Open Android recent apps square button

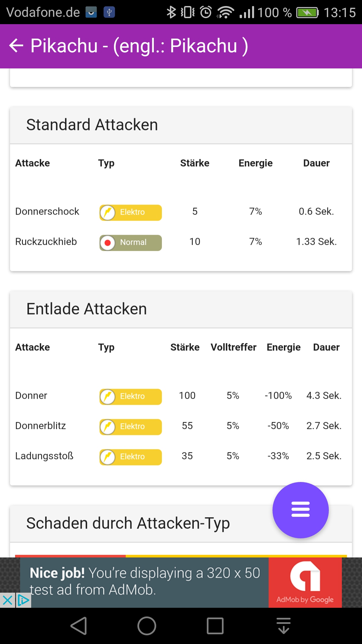215,626
